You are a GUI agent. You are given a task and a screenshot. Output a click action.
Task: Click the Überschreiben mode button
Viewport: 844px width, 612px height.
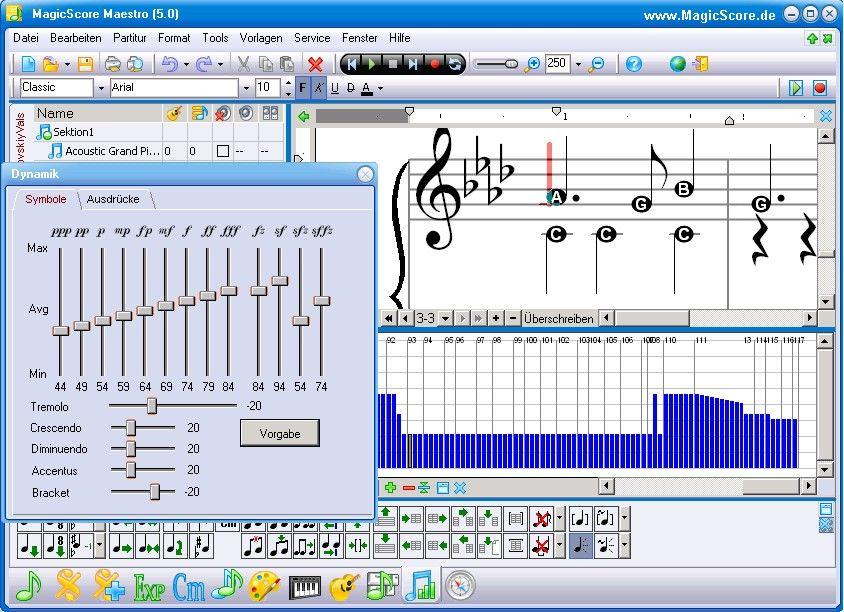click(x=558, y=318)
